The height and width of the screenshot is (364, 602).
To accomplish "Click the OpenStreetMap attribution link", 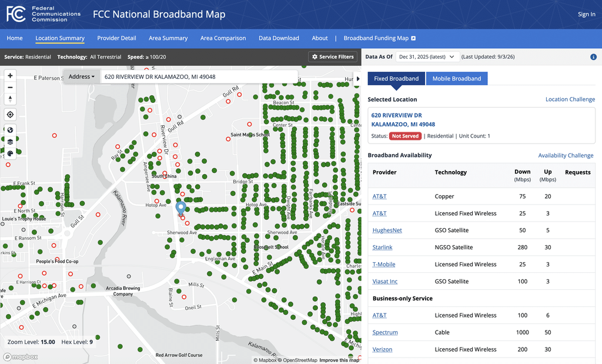I will coord(297,360).
